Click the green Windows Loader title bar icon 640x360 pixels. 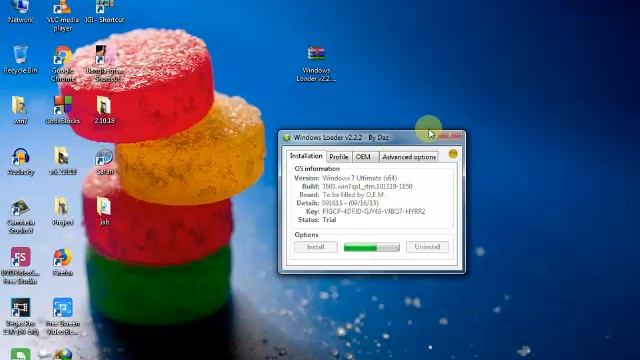pyautogui.click(x=287, y=138)
